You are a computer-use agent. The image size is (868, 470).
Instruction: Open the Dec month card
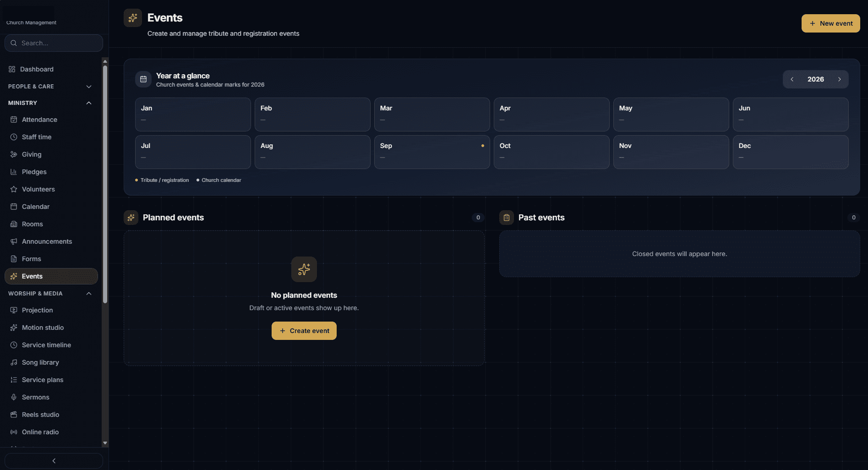[791, 152]
